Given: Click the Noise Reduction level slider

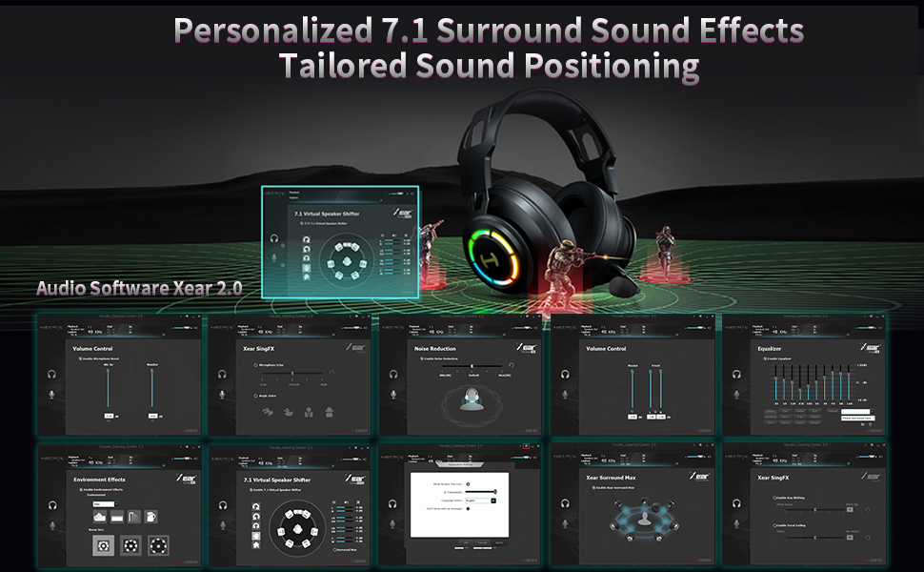Looking at the screenshot, I should (x=472, y=366).
